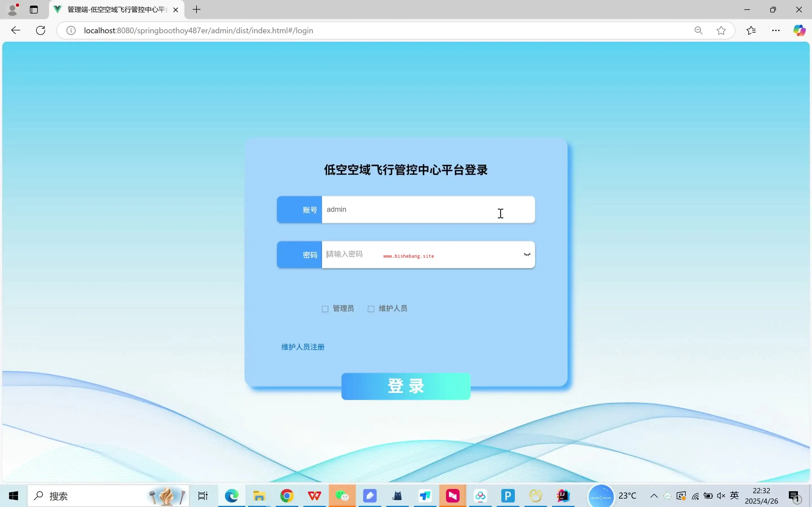View site information icon in address bar
Screen dimensions: 812x507
point(71,30)
